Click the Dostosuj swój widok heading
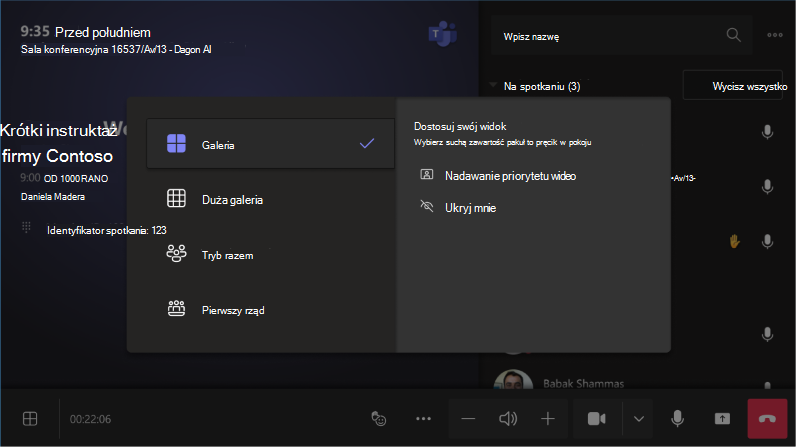The width and height of the screenshot is (796, 447). pyautogui.click(x=460, y=126)
